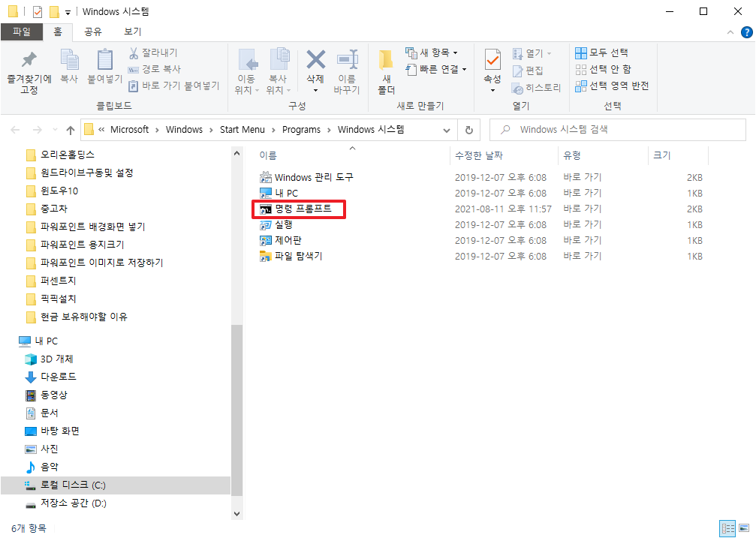Open 동영상 (Videos) in navigation pane
The width and height of the screenshot is (756, 538).
pos(47,395)
